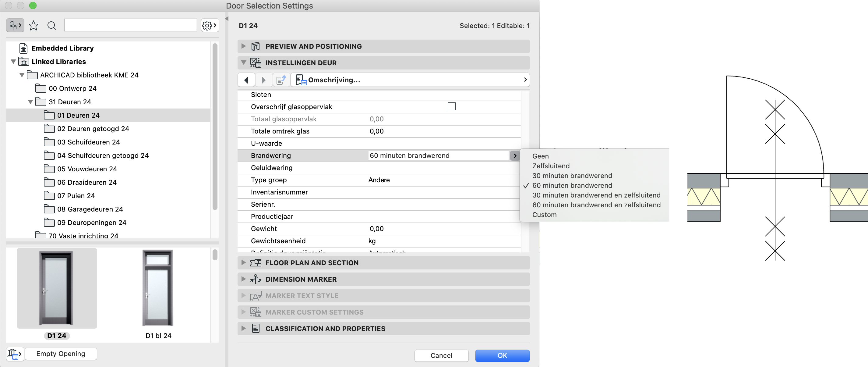Confirm settings with the OK button
This screenshot has height=367, width=868.
point(502,355)
